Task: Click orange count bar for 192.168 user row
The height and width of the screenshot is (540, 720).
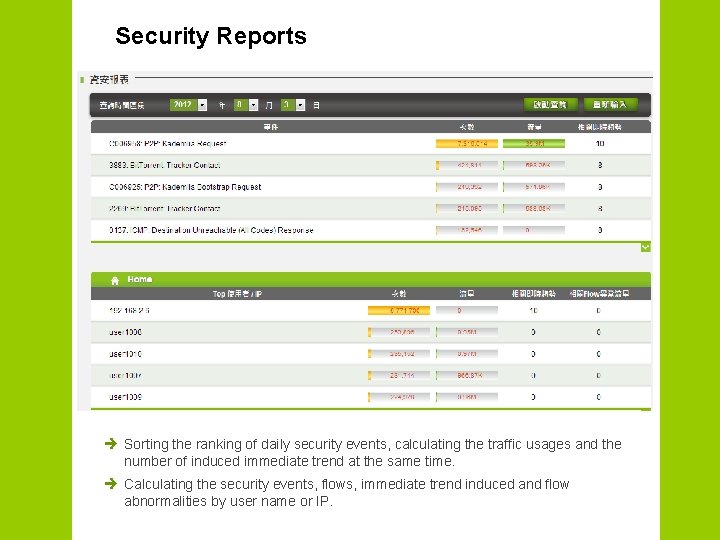Action: [399, 311]
